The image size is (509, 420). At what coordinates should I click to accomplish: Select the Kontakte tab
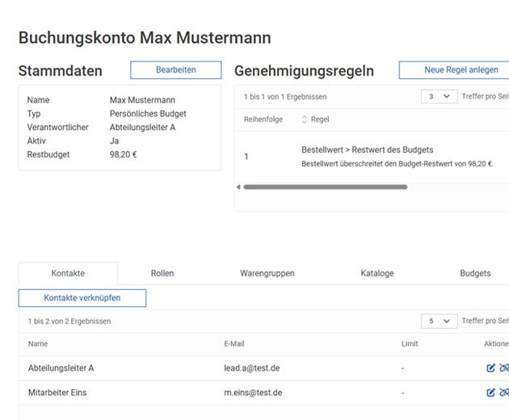coord(68,274)
